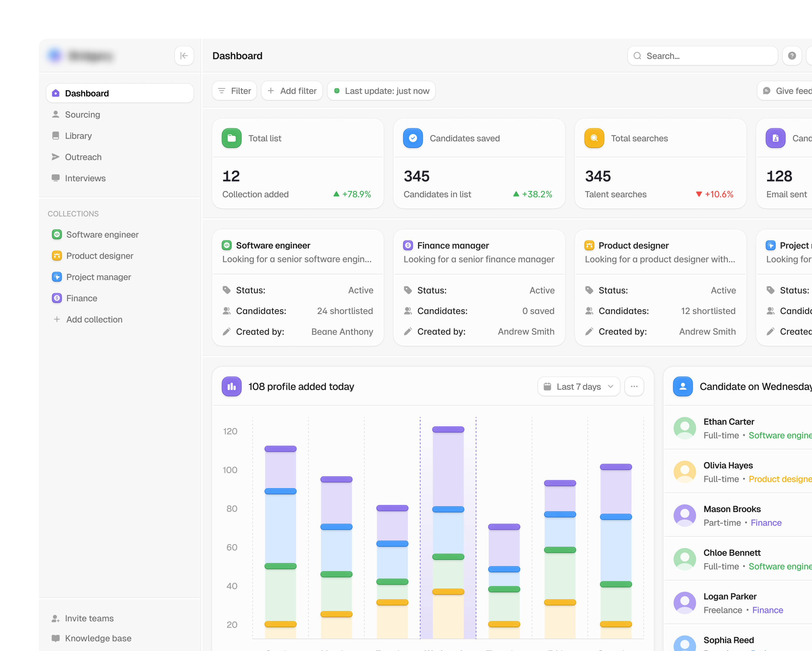Open the Library section
This screenshot has height=651, width=812.
pyautogui.click(x=120, y=136)
